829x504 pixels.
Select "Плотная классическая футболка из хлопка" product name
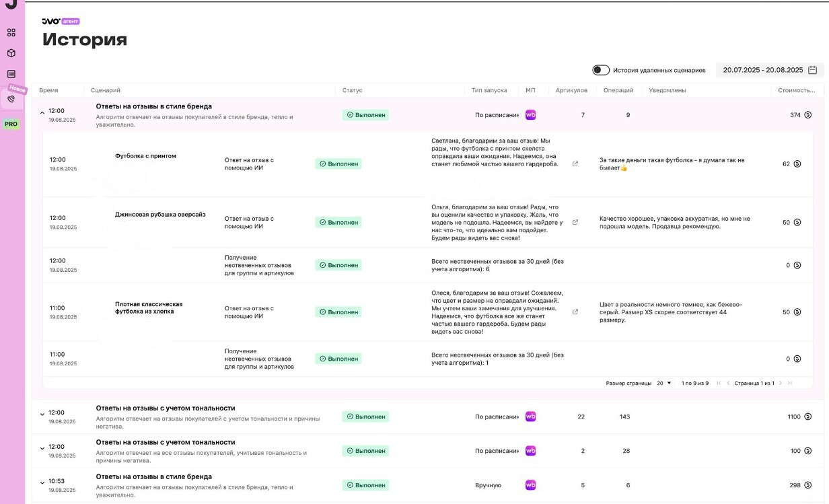149,308
